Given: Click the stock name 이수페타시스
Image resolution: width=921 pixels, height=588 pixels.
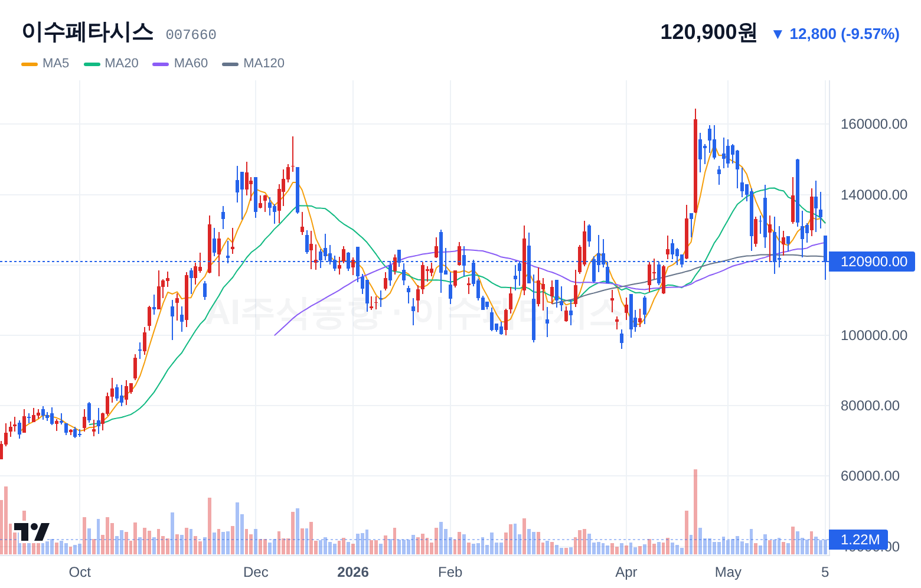Looking at the screenshot, I should [x=87, y=32].
